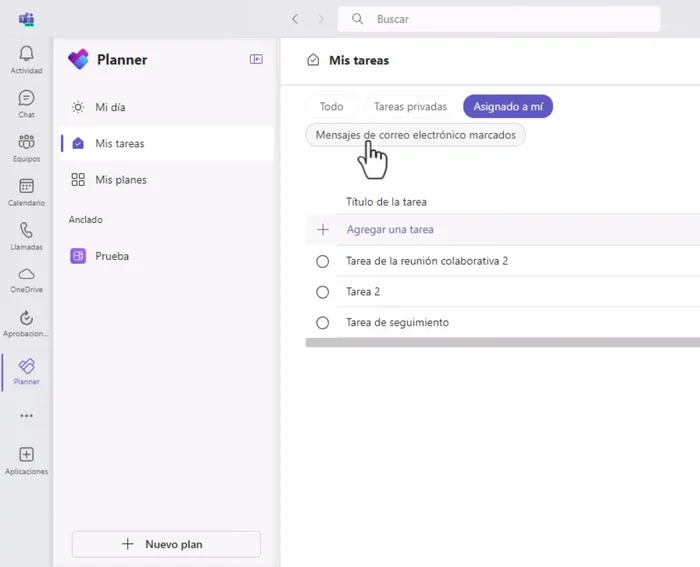This screenshot has height=567, width=700.
Task: Open Aplicaciones plus icon
Action: pyautogui.click(x=26, y=454)
